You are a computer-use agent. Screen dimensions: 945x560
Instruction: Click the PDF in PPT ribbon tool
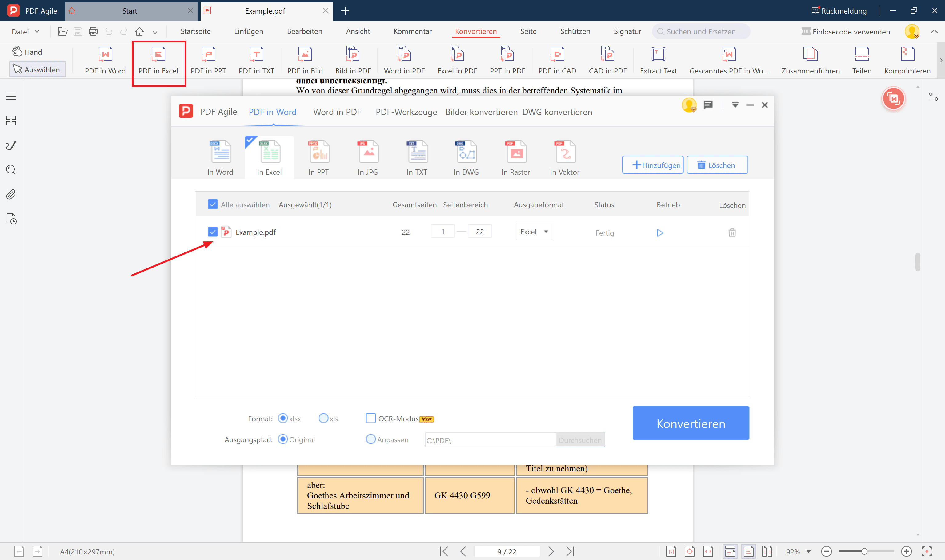point(208,60)
